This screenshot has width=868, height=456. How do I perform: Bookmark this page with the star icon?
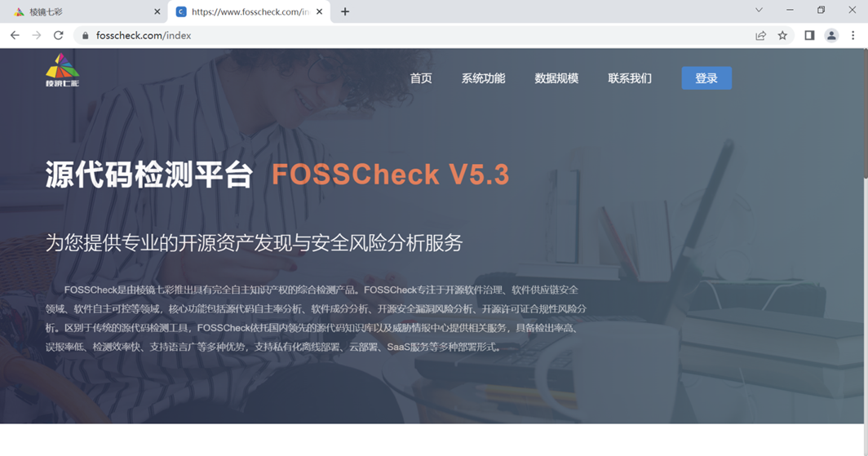click(782, 35)
